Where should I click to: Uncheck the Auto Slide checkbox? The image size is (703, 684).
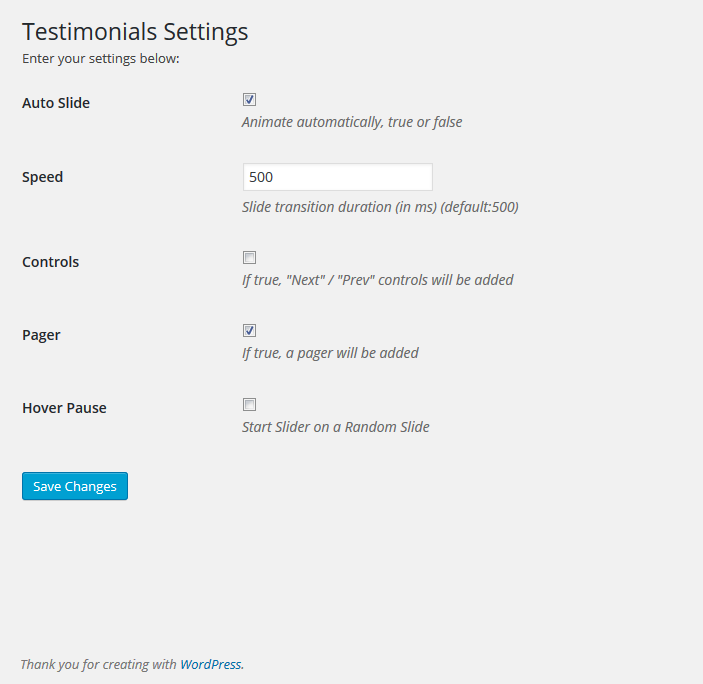pyautogui.click(x=249, y=100)
